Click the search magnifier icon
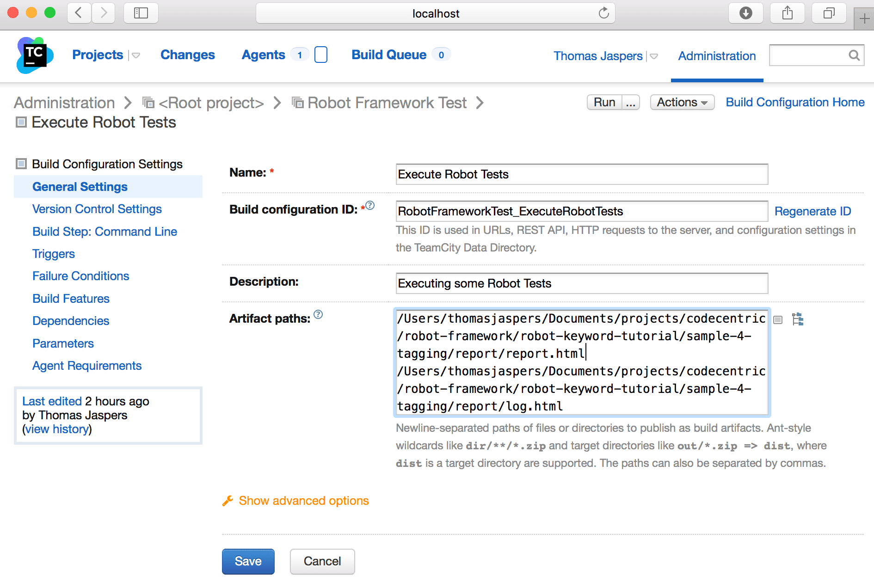This screenshot has width=874, height=588. pos(854,55)
